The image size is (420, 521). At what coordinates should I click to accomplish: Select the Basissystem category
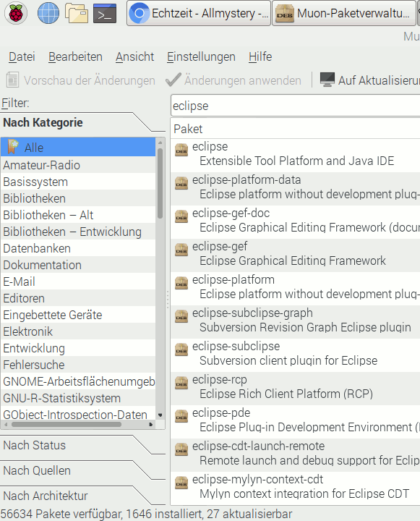[x=78, y=182]
